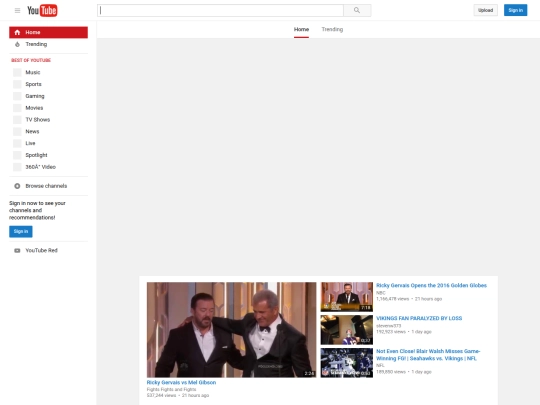Open VIKINGS FAN PARALYZED BY LOSS title
540x405 pixels.
pyautogui.click(x=419, y=318)
